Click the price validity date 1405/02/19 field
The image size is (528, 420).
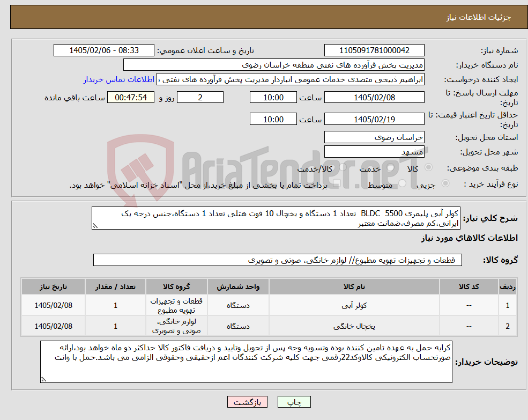(x=374, y=119)
